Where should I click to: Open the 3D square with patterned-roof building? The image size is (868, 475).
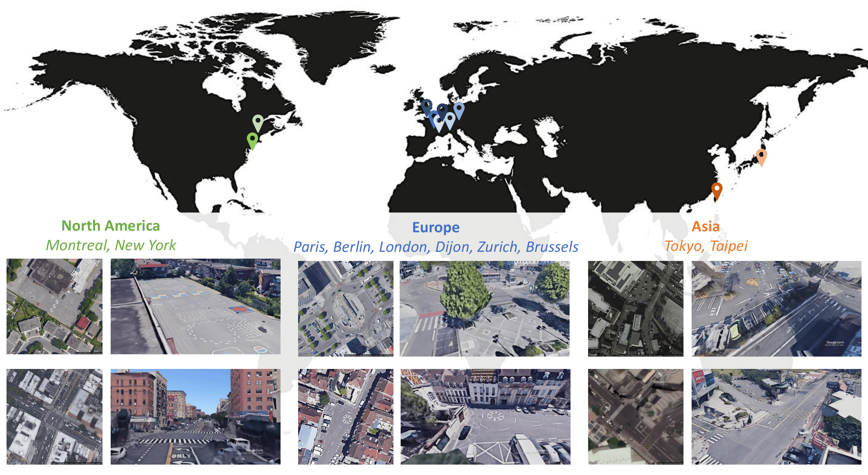coord(485,417)
